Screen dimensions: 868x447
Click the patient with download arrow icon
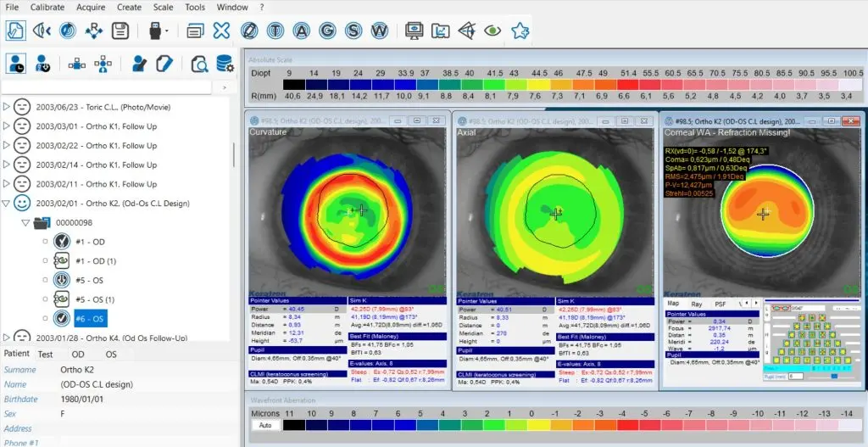42,64
